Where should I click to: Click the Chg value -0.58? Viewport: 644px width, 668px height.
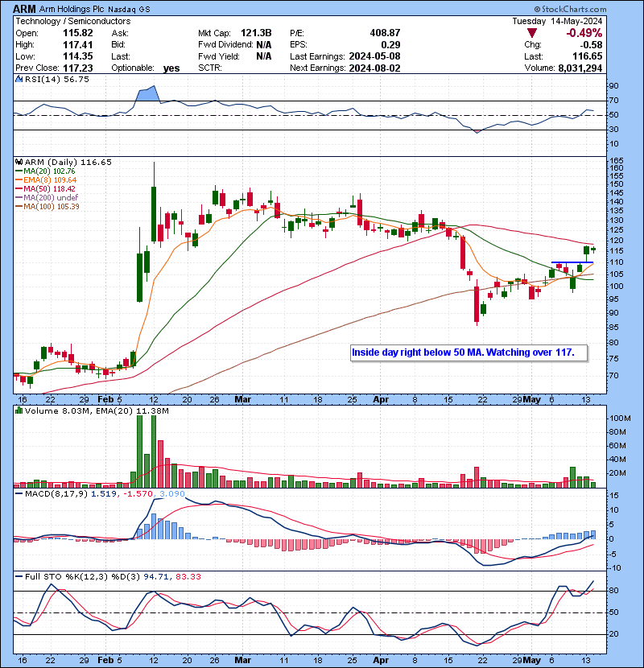point(591,45)
